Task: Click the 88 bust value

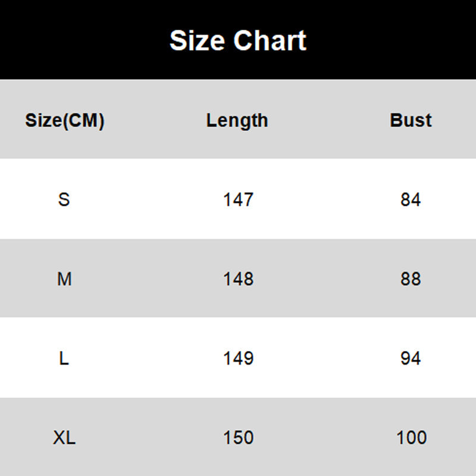Action: pyautogui.click(x=411, y=278)
